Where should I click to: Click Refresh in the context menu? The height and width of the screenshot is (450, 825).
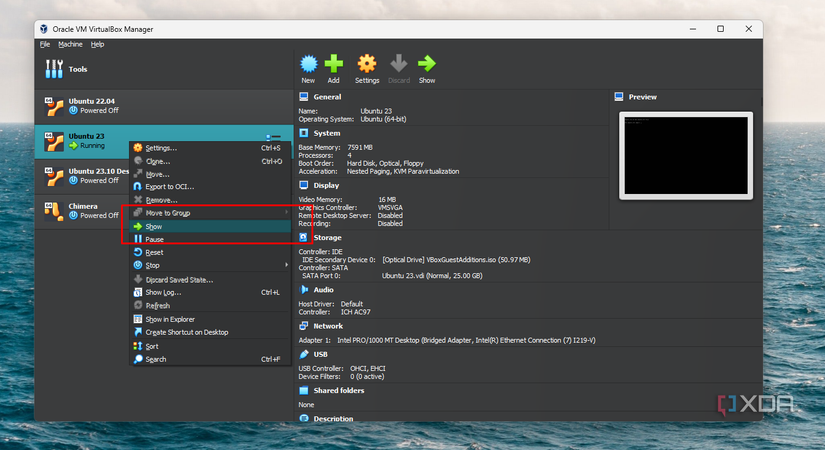click(210, 305)
